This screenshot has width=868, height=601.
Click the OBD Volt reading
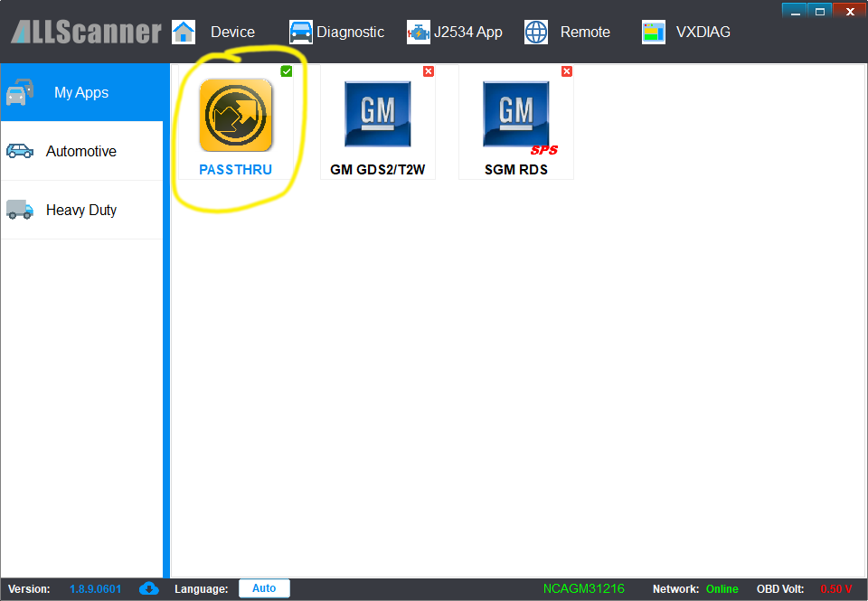[835, 588]
